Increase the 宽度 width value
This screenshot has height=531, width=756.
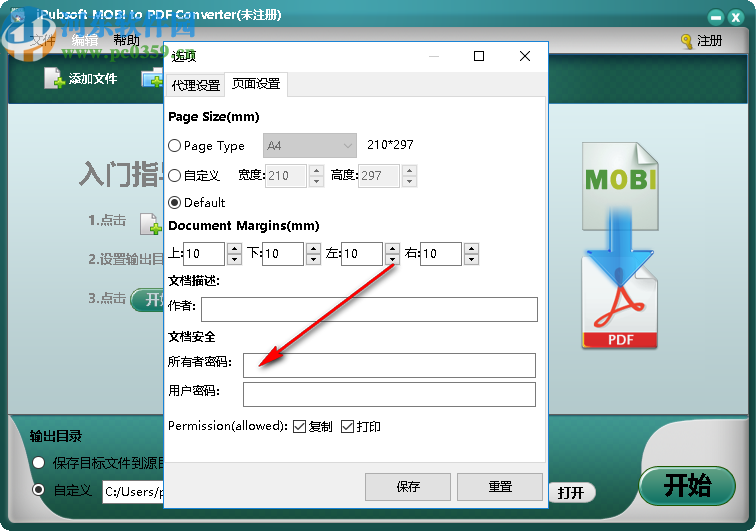click(x=316, y=170)
